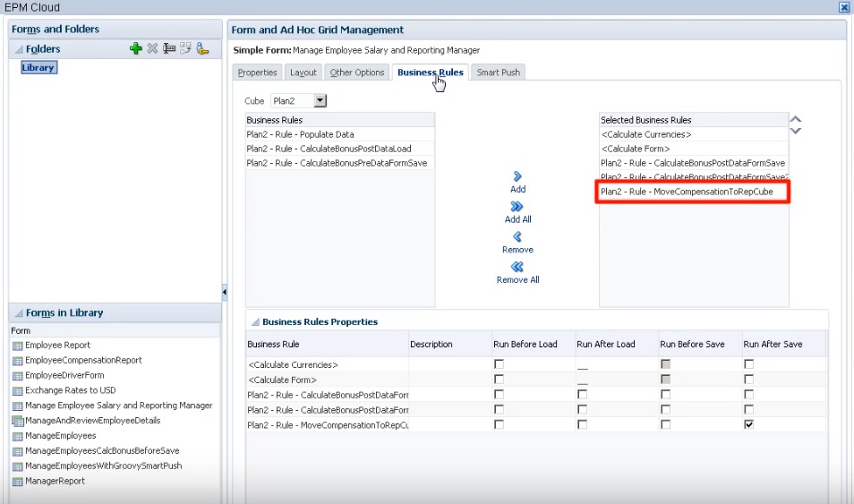The image size is (854, 504).
Task: Check Run After Save for Calculate Form
Action: pos(749,380)
